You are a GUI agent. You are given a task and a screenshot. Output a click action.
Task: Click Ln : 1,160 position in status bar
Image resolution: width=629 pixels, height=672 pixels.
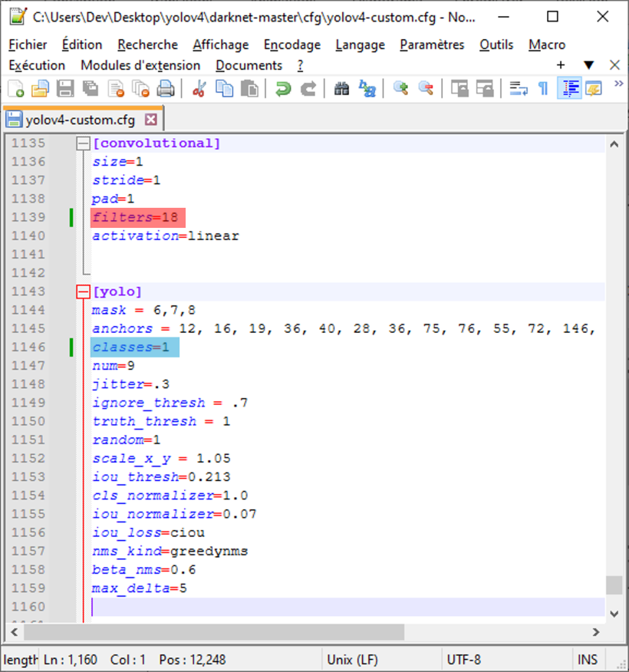tap(71, 660)
